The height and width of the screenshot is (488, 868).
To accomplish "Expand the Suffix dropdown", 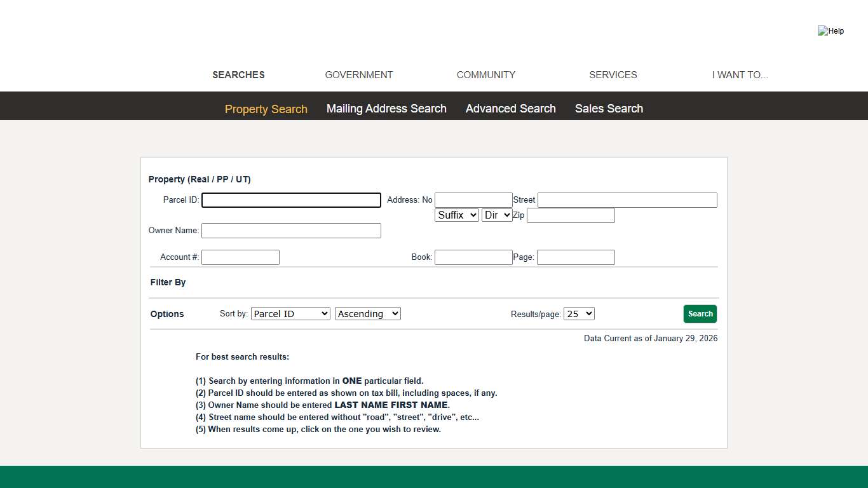I will (x=457, y=215).
